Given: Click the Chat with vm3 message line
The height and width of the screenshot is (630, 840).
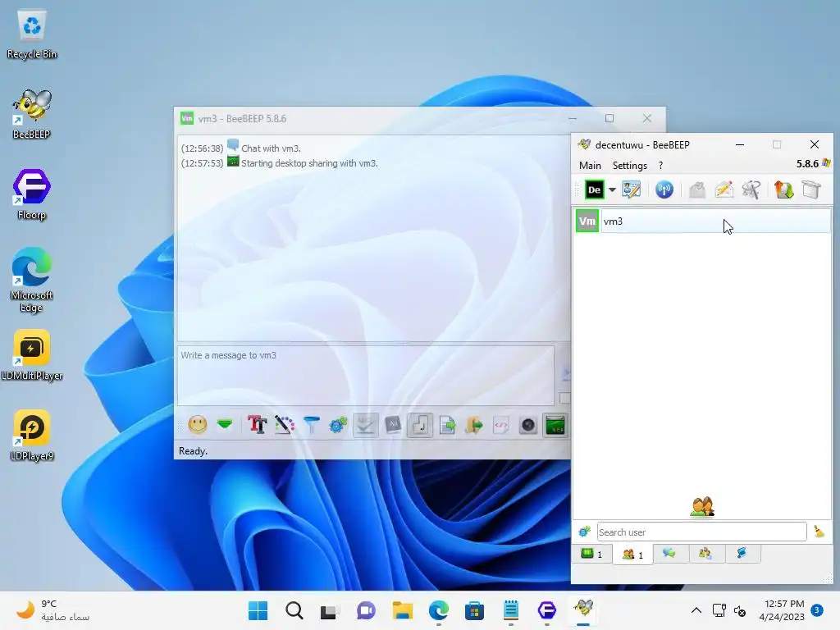Looking at the screenshot, I should pos(271,148).
